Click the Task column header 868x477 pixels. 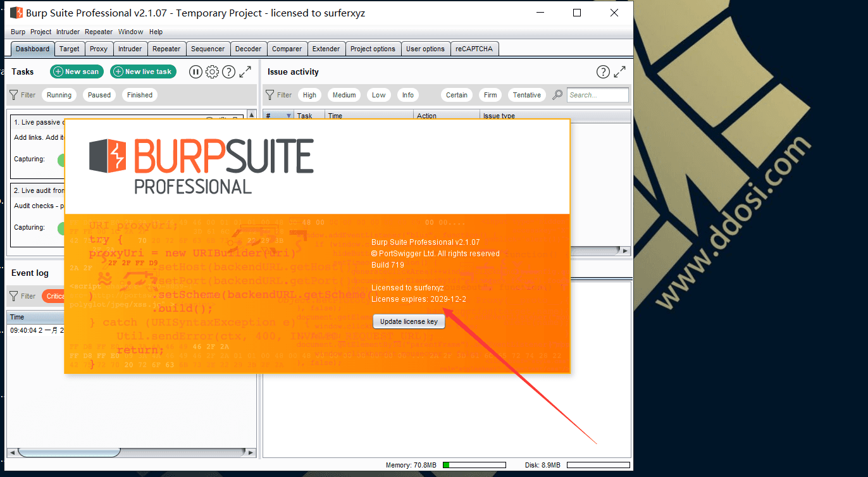point(310,116)
